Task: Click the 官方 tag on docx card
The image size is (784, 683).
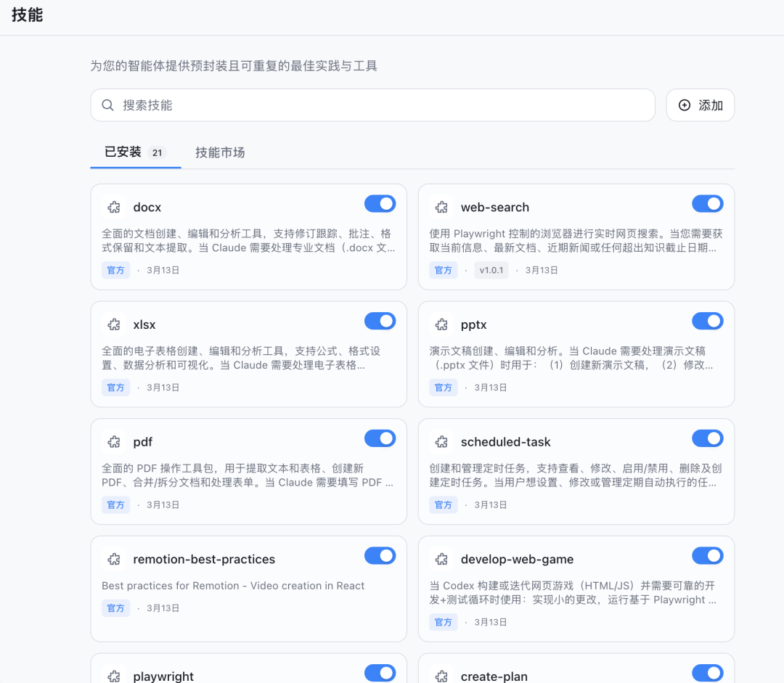Action: [x=115, y=270]
